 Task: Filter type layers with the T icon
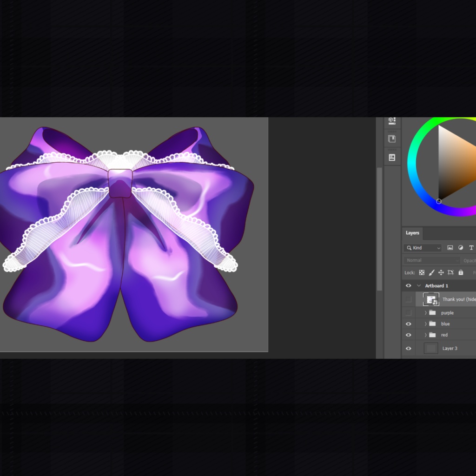point(471,247)
